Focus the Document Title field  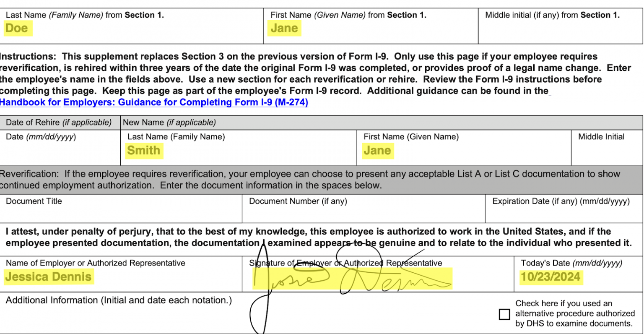point(121,214)
